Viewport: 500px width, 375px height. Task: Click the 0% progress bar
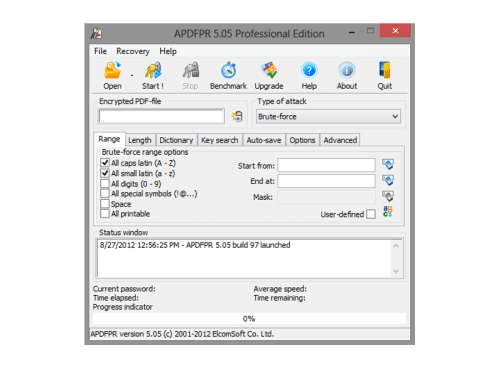[249, 319]
